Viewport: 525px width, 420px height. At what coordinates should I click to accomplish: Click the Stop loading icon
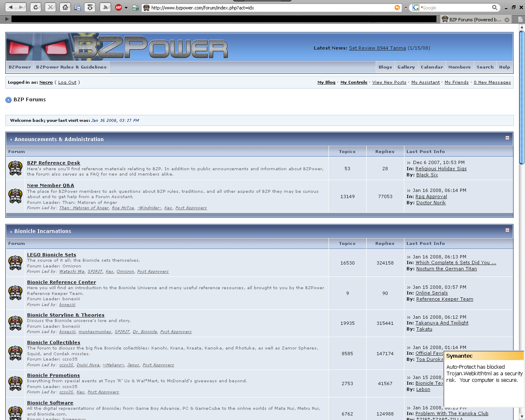pyautogui.click(x=50, y=7)
